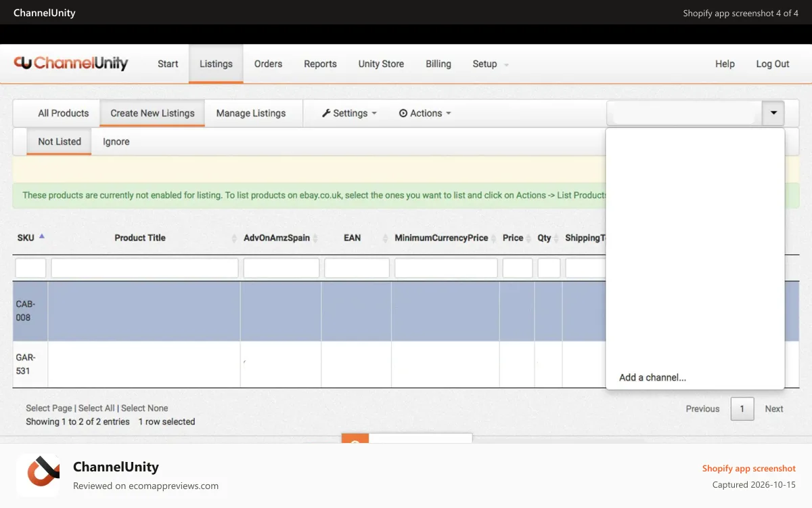
Task: Focus the EAN filter box
Action: [357, 268]
